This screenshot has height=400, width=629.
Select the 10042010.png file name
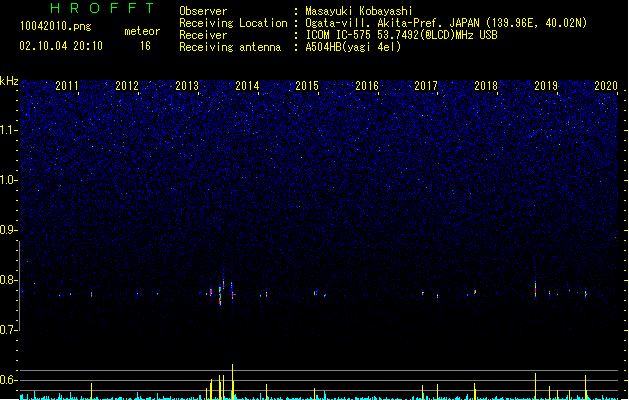tap(56, 26)
